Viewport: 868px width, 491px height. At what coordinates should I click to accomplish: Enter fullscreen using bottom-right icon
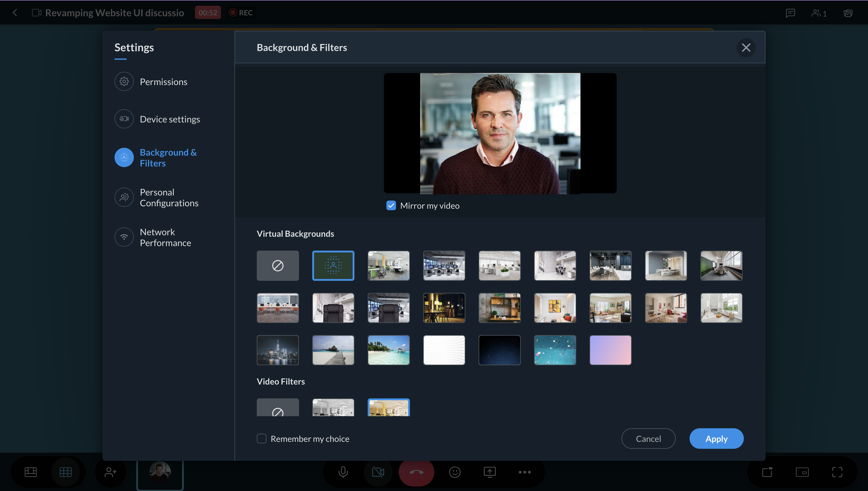coord(837,472)
